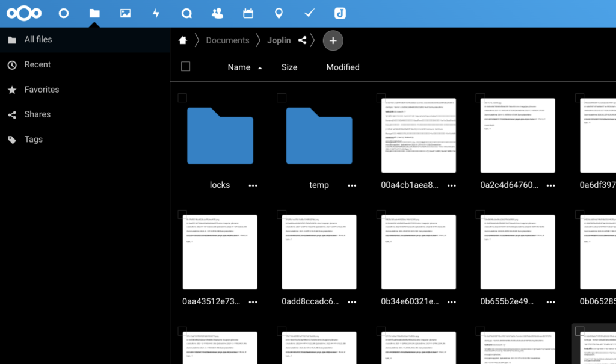This screenshot has width=616, height=364.
Task: Click the locks folder name
Action: point(220,185)
